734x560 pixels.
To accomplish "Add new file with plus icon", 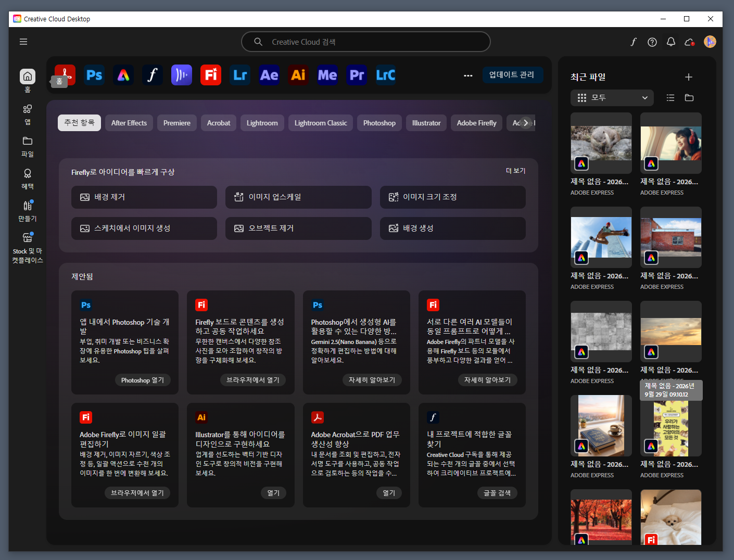I will (689, 77).
